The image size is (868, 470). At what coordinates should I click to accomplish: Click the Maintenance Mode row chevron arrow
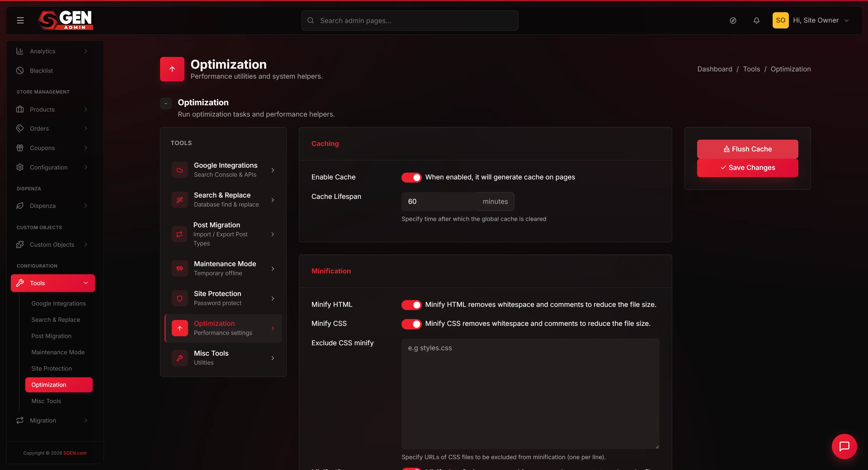pos(273,268)
